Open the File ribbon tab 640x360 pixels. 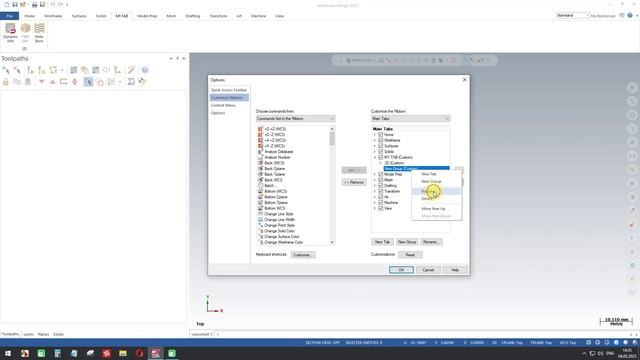(x=9, y=16)
